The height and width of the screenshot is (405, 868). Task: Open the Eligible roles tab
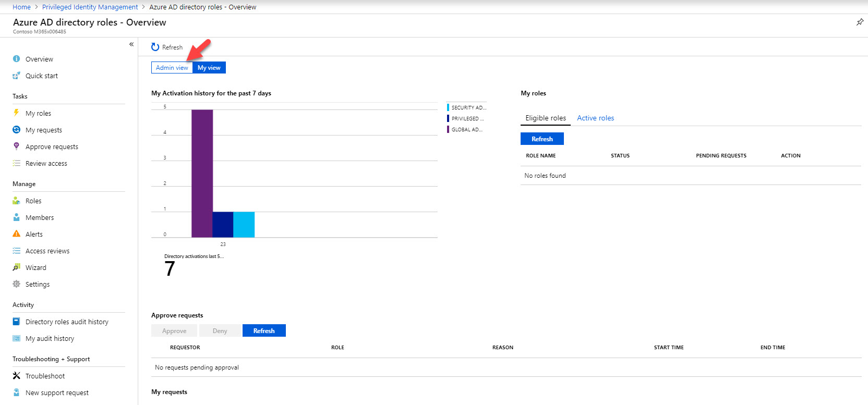[546, 118]
